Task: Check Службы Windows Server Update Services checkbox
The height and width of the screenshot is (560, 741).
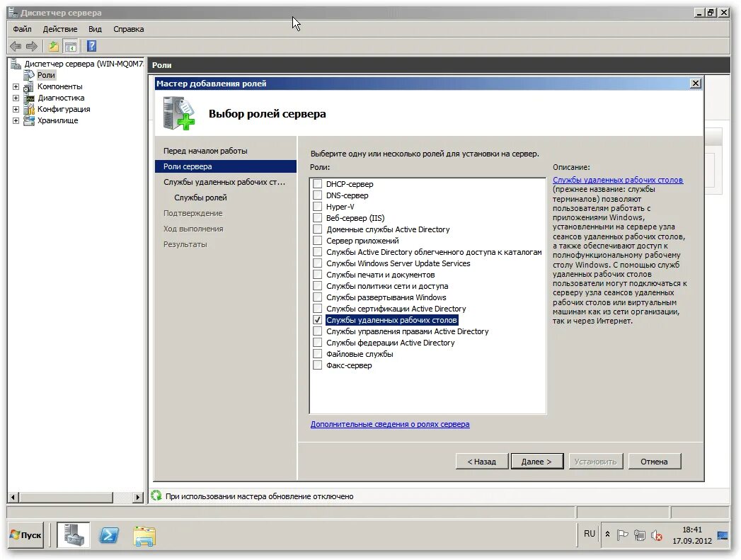Action: click(318, 263)
